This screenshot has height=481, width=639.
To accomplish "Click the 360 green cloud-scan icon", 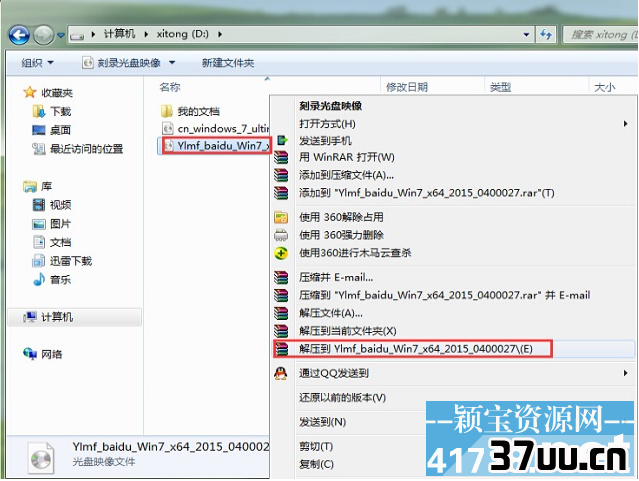I will [281, 253].
